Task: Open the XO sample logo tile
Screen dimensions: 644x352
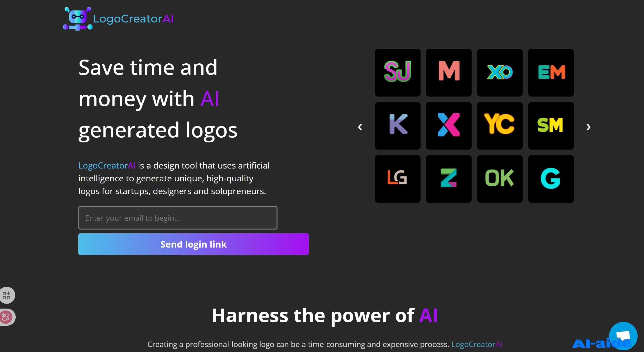Action: [500, 72]
